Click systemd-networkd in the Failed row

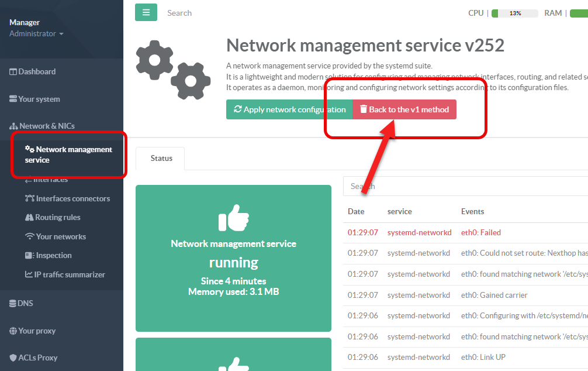click(419, 232)
